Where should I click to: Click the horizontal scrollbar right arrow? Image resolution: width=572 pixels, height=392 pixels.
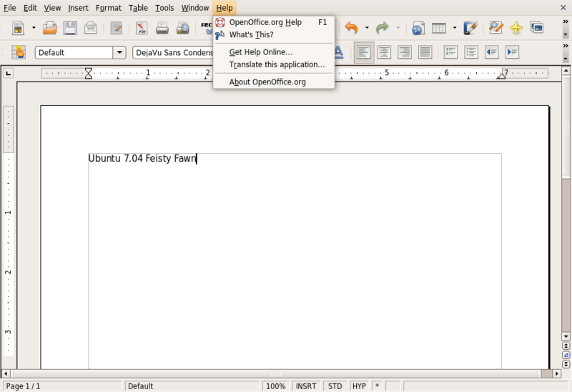coord(556,373)
